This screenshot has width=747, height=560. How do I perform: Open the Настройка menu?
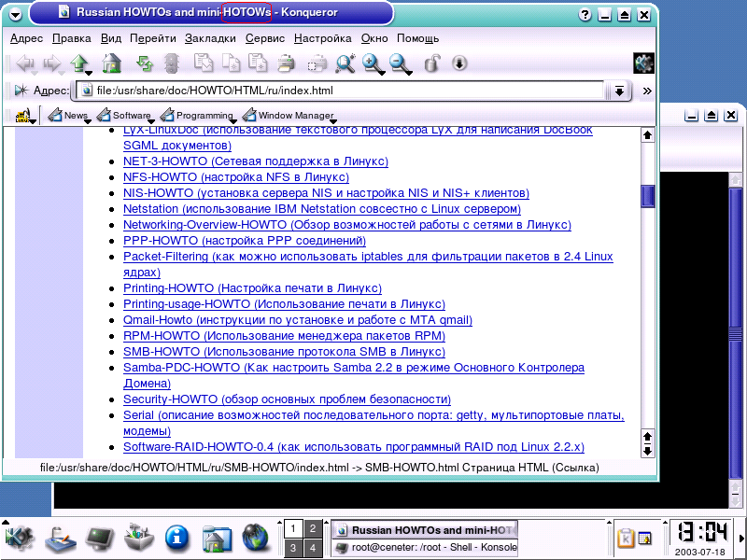[322, 38]
